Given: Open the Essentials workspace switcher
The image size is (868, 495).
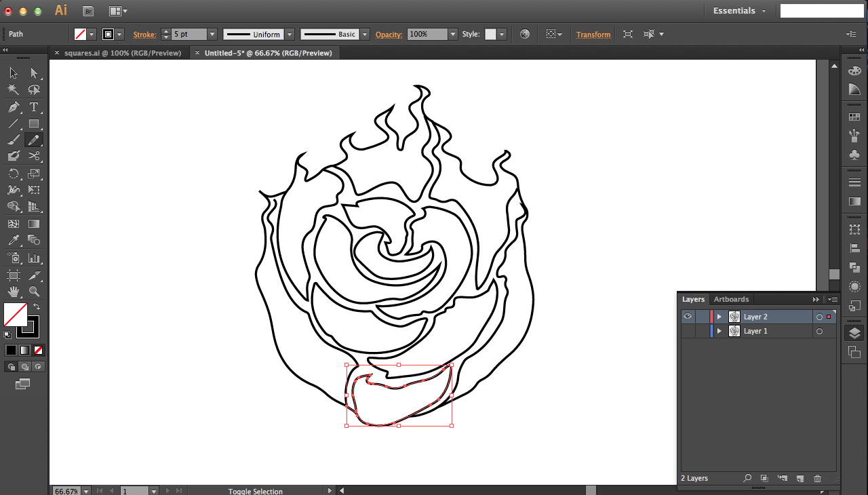Looking at the screenshot, I should click(x=739, y=11).
